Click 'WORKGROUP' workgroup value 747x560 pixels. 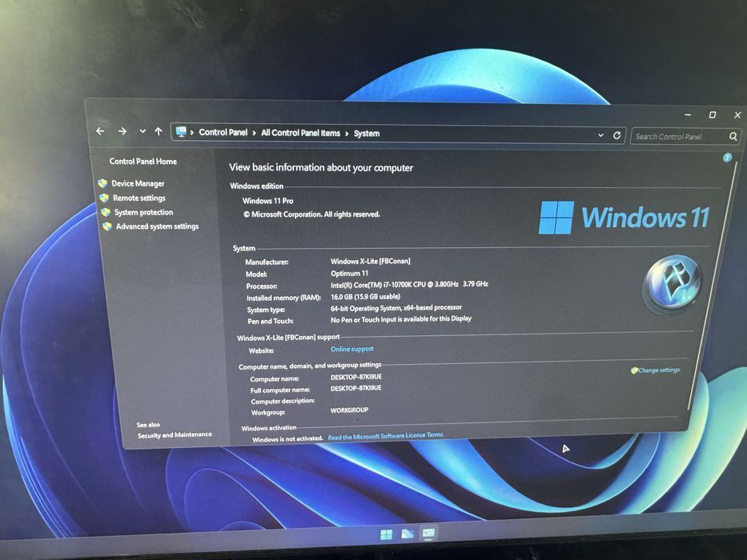(x=349, y=410)
